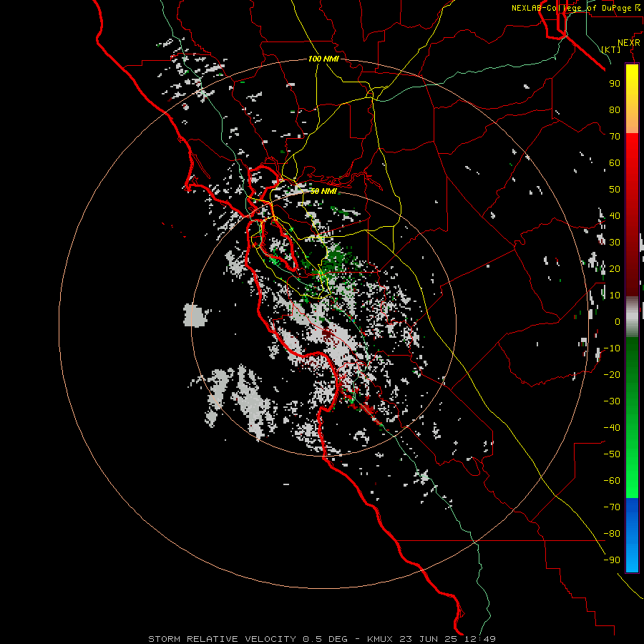The image size is (644, 644).
Task: Select the -70 scale label
Action: tap(612, 507)
